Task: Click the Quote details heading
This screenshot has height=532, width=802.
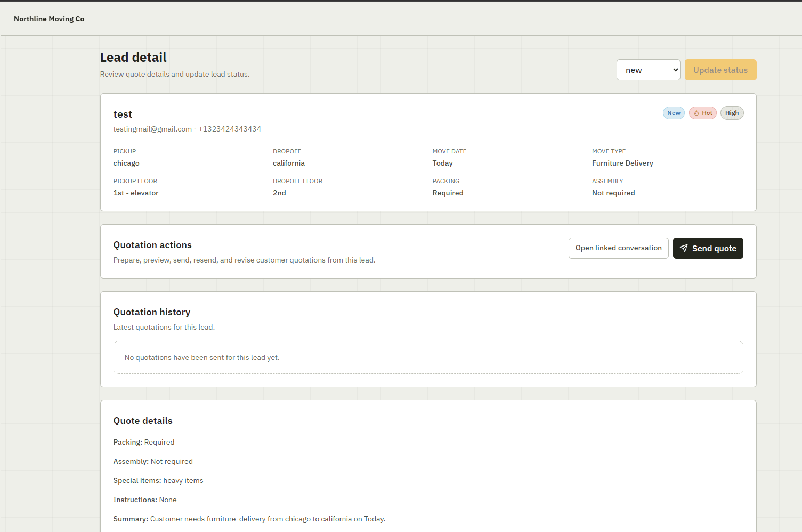Action: click(143, 421)
